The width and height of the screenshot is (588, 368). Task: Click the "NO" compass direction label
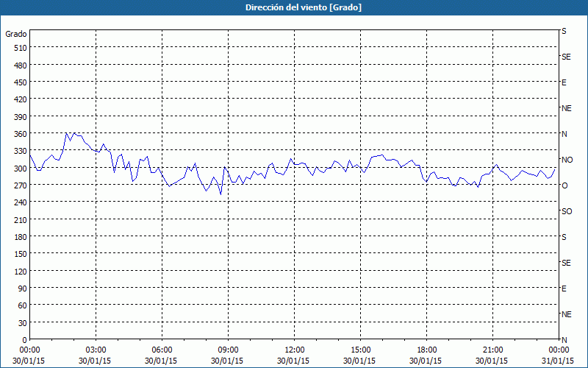click(567, 160)
